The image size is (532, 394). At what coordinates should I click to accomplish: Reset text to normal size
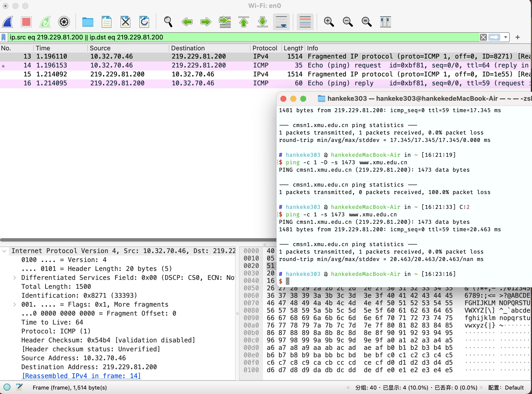(x=367, y=22)
